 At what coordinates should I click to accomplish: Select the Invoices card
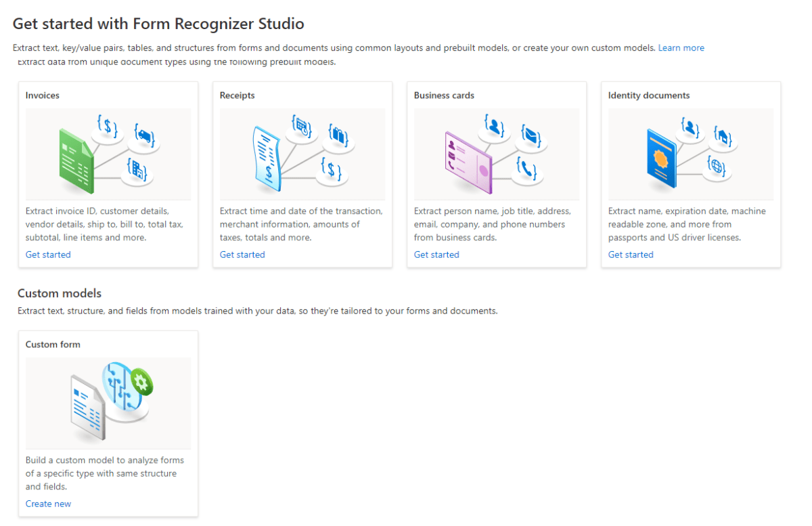(x=108, y=95)
